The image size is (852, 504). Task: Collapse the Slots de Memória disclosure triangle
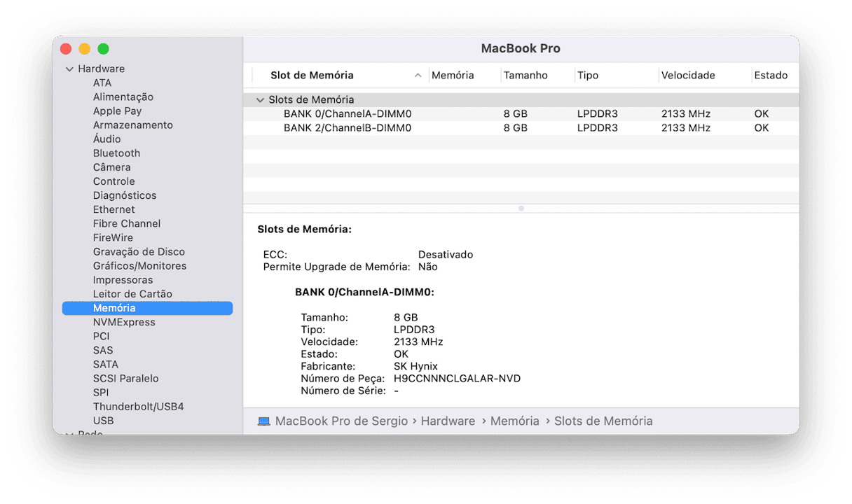(x=260, y=100)
